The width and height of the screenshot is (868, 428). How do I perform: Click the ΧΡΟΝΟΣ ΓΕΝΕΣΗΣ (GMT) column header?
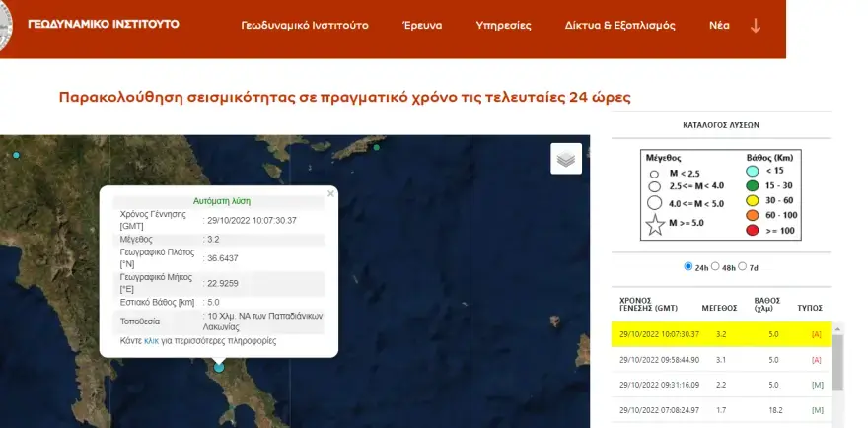[x=648, y=305]
